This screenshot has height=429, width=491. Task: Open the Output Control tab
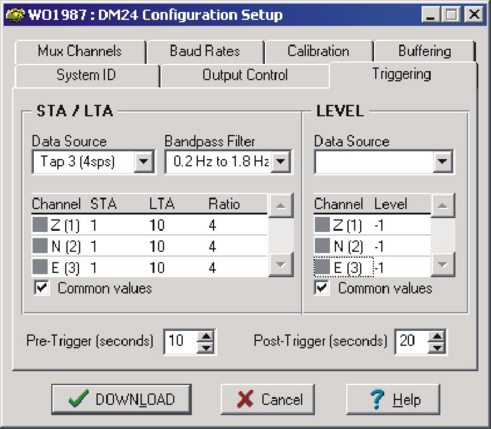(245, 75)
